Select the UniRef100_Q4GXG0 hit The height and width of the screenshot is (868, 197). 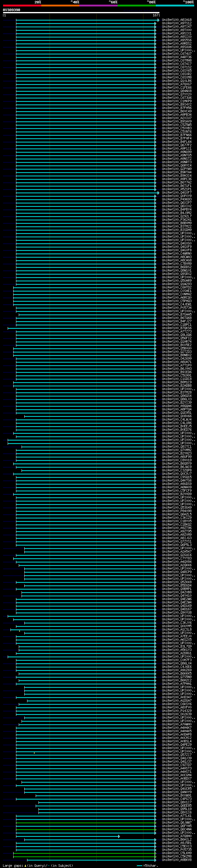coord(176,243)
